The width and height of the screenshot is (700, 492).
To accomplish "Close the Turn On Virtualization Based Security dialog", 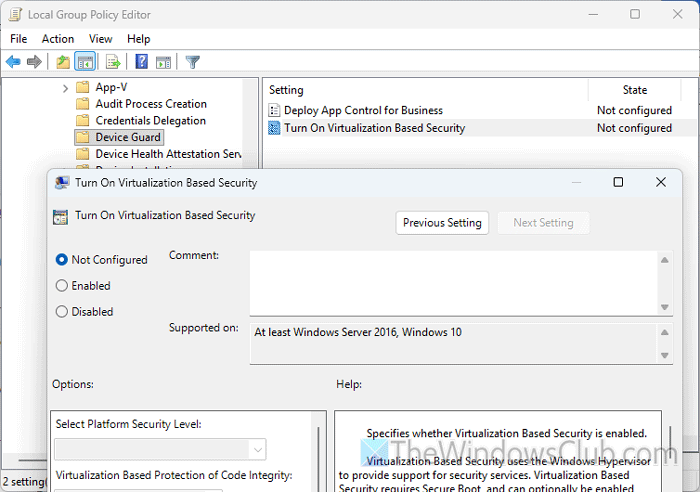I will [661, 182].
